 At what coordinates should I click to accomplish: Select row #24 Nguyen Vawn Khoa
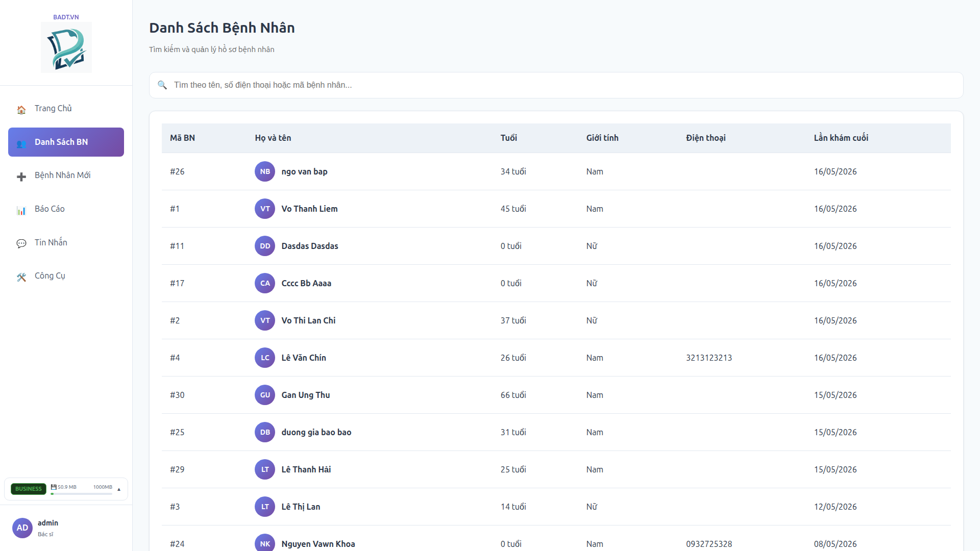[x=556, y=540]
